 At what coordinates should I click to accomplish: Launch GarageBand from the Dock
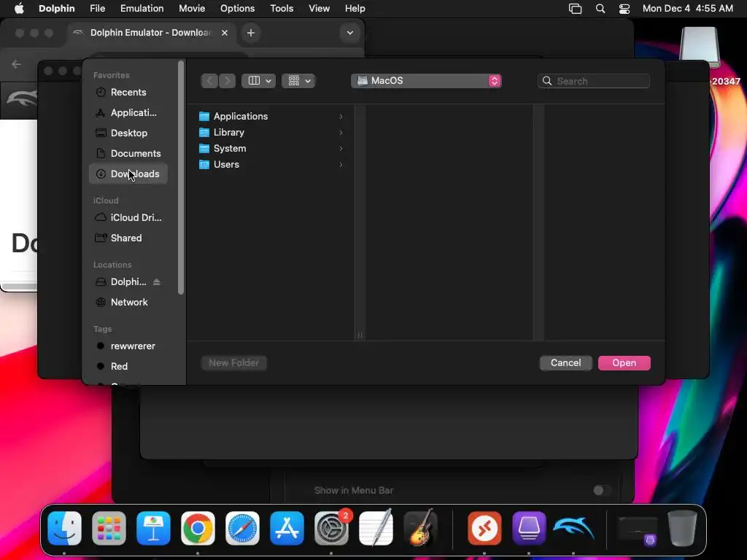(420, 529)
